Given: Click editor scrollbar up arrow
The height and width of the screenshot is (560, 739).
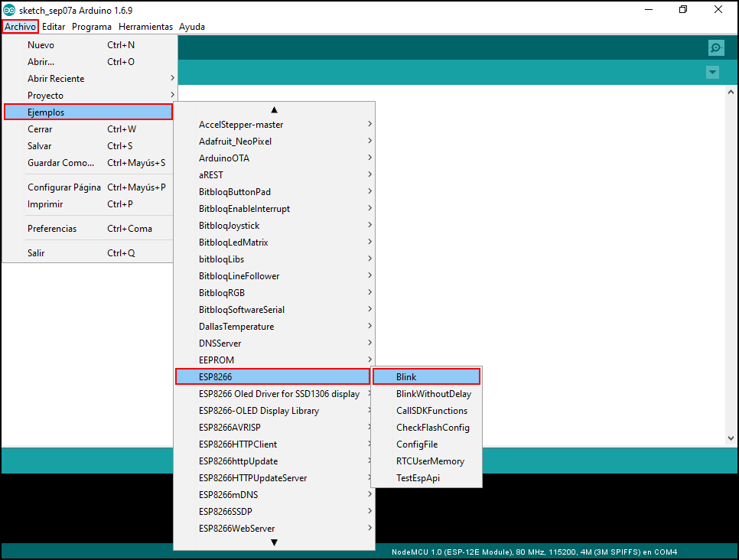Looking at the screenshot, I should pos(731,93).
